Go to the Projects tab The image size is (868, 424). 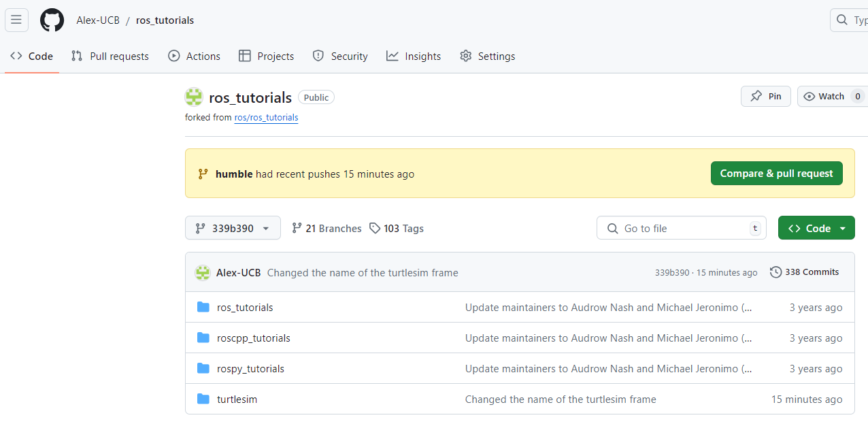[267, 56]
